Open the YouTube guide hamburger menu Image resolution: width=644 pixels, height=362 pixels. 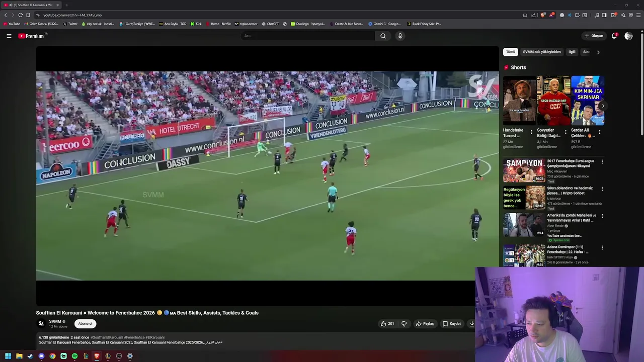(x=9, y=36)
